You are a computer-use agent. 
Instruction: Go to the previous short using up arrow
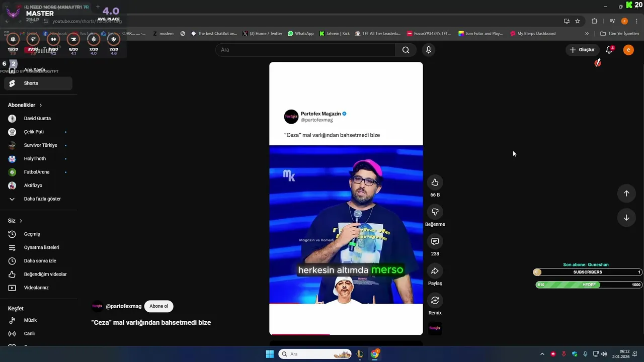626,193
